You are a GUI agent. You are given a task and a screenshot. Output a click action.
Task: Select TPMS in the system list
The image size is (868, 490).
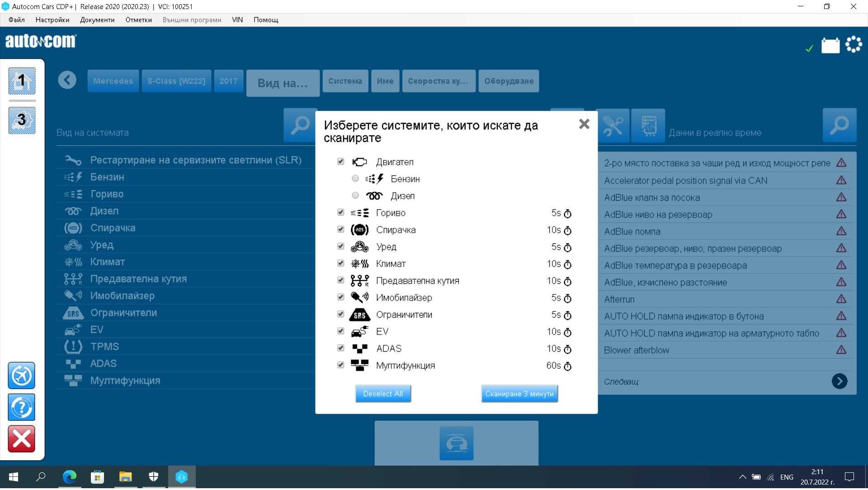pos(186,347)
